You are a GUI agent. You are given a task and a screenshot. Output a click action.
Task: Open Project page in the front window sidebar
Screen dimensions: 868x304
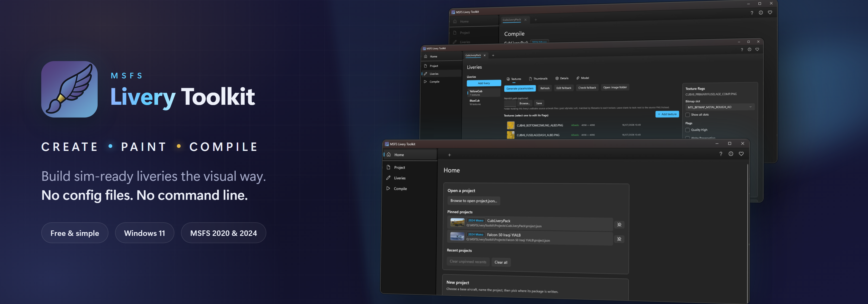click(410, 167)
